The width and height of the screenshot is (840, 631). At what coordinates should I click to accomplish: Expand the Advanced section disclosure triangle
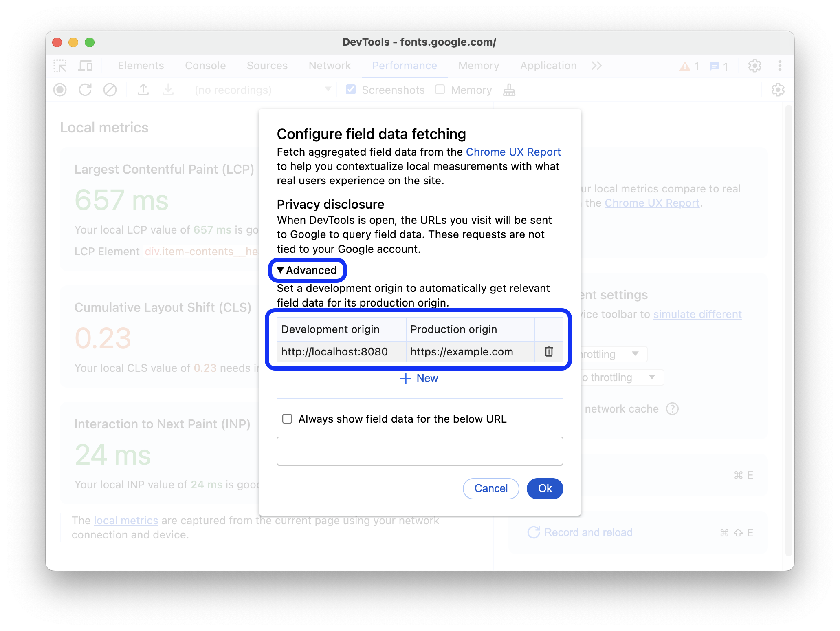(x=280, y=270)
